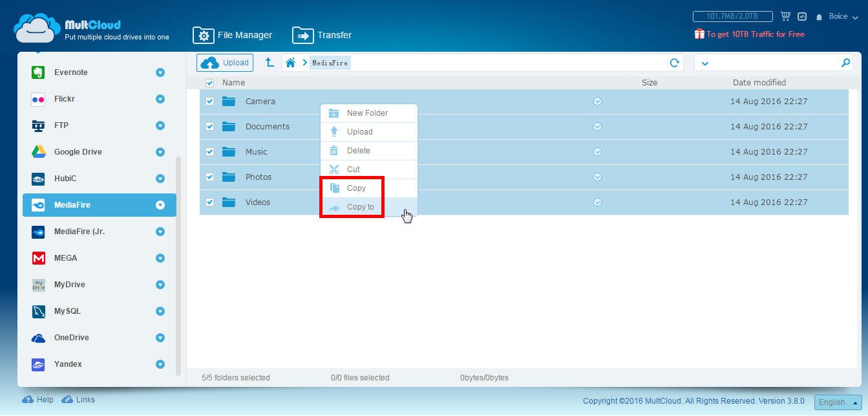868x416 pixels.
Task: Click the gift icon for free traffic
Action: [699, 34]
